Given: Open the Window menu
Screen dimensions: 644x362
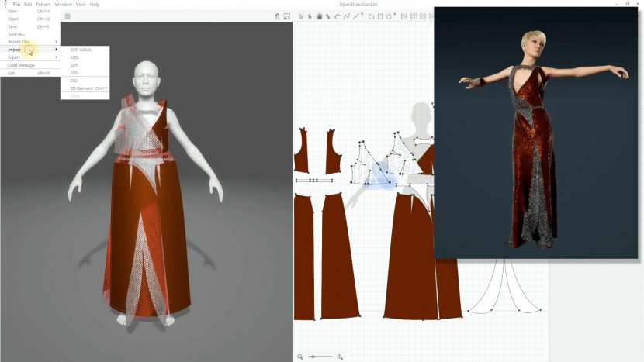Looking at the screenshot, I should (63, 5).
